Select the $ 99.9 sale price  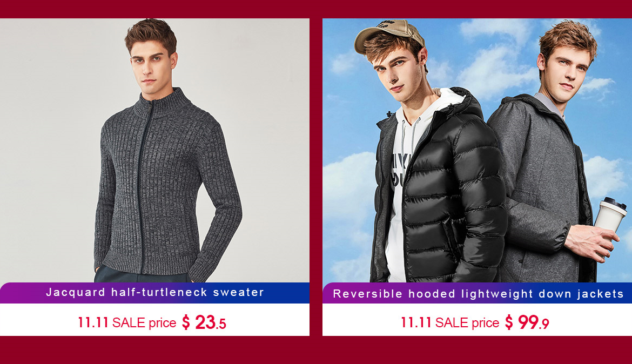(x=527, y=322)
